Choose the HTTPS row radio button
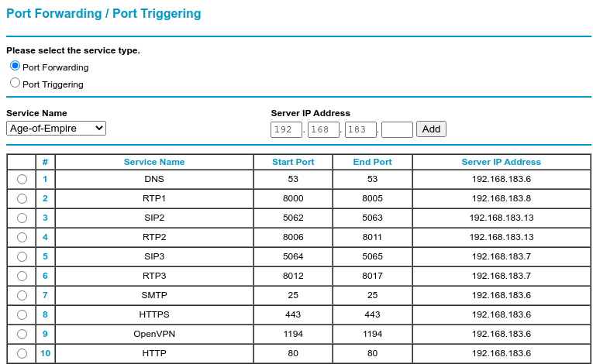This screenshot has height=364, width=593. click(x=22, y=314)
